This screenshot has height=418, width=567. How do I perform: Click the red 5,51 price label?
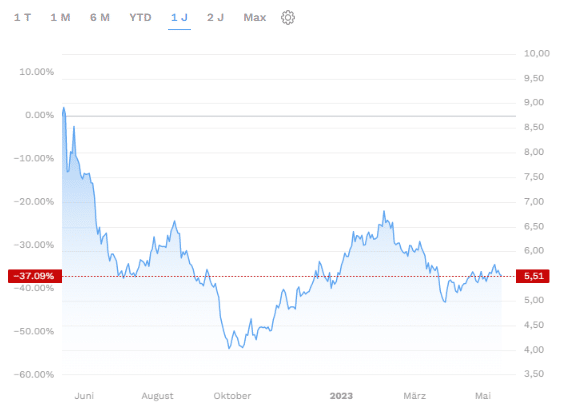click(x=533, y=276)
